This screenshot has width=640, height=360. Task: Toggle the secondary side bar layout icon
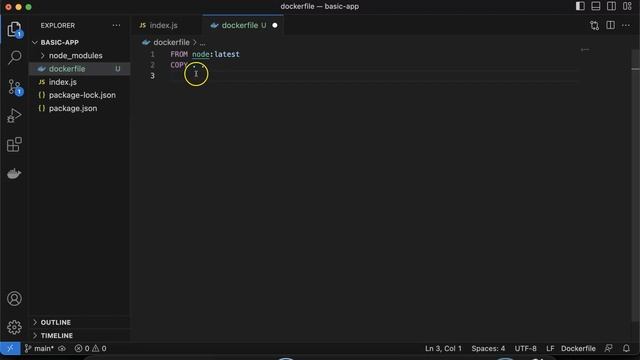[611, 6]
